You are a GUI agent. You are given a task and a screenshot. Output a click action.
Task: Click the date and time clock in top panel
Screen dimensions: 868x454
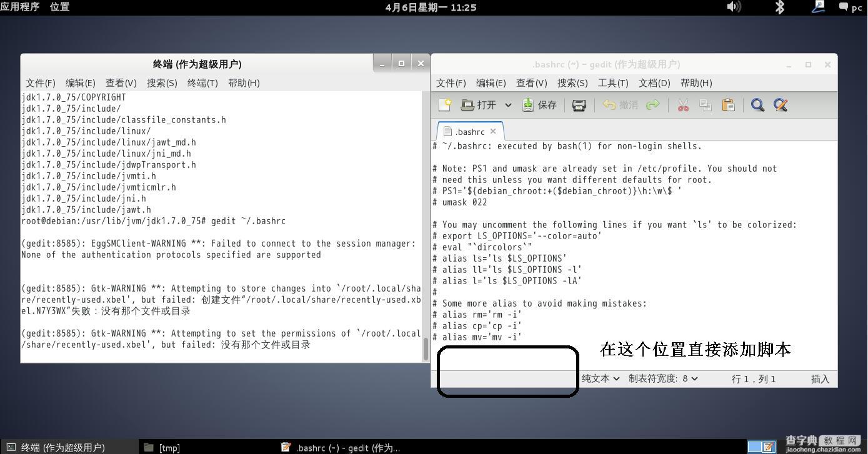coord(431,7)
